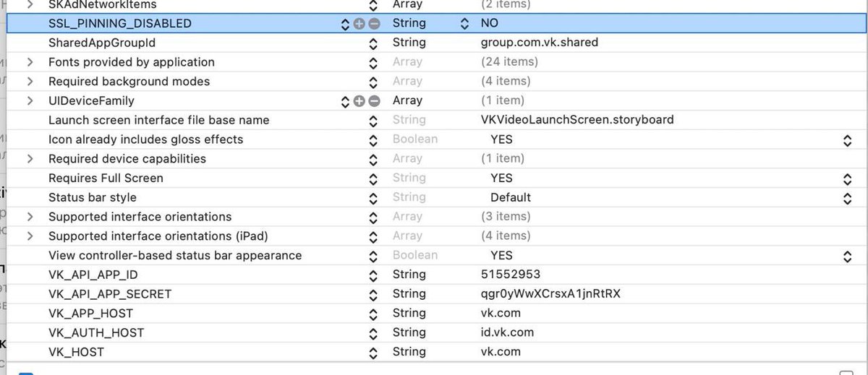
Task: Open key stepper on VK_API_APP_ID row
Action: pos(373,275)
